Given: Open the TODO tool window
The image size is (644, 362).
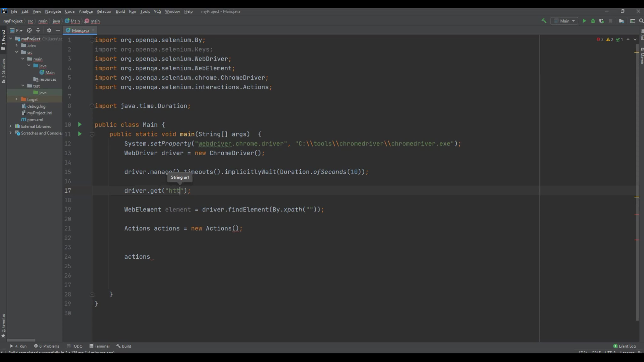Looking at the screenshot, I should click(x=75, y=346).
